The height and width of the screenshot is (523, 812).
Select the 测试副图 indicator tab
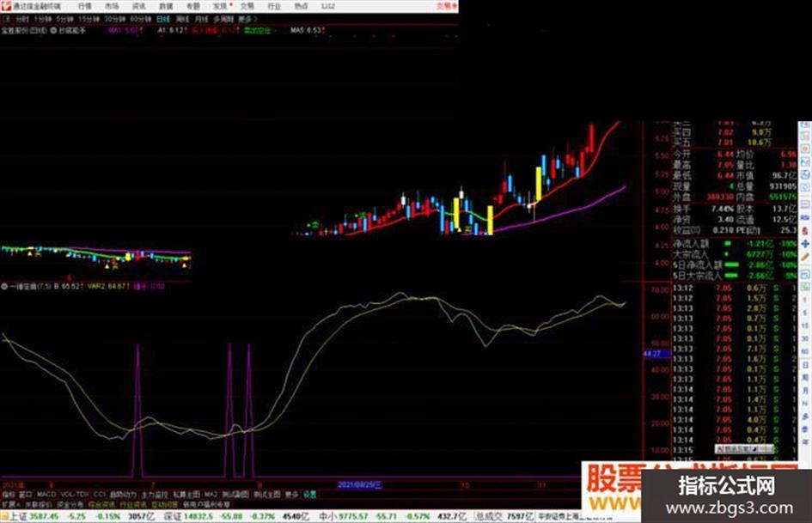(235, 495)
